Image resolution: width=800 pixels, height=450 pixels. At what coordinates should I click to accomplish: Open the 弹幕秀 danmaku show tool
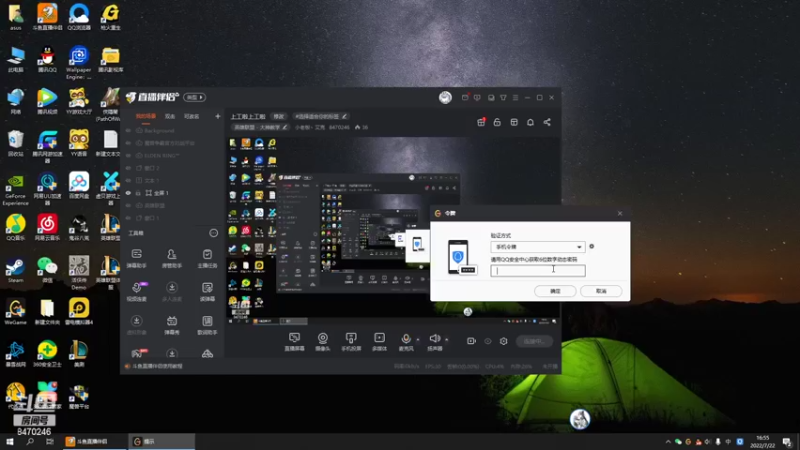172,324
